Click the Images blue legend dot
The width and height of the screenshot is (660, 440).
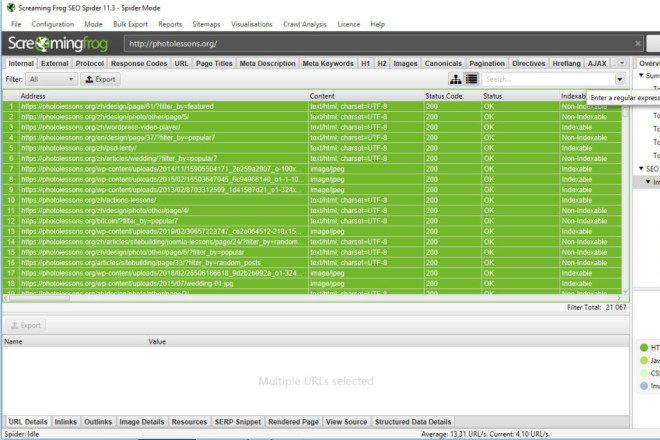(x=644, y=386)
